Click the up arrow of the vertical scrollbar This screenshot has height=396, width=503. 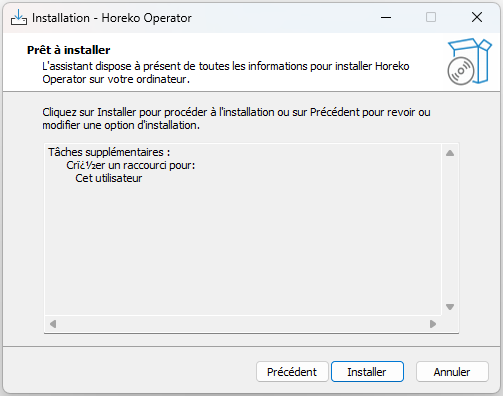450,153
